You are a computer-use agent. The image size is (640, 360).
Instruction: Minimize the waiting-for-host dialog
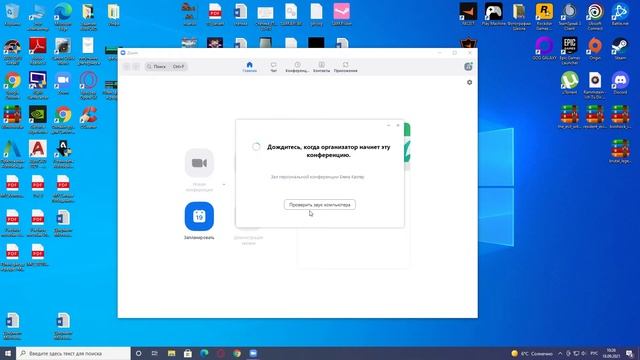[x=389, y=125]
